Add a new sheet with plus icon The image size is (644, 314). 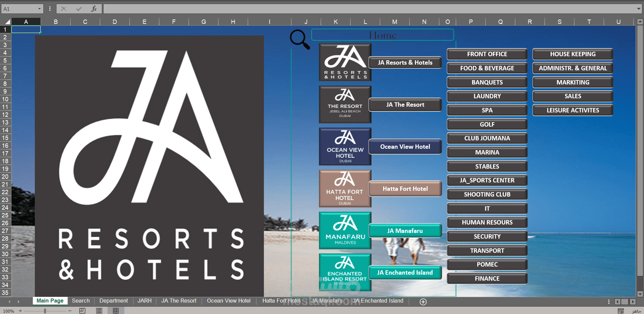(423, 302)
